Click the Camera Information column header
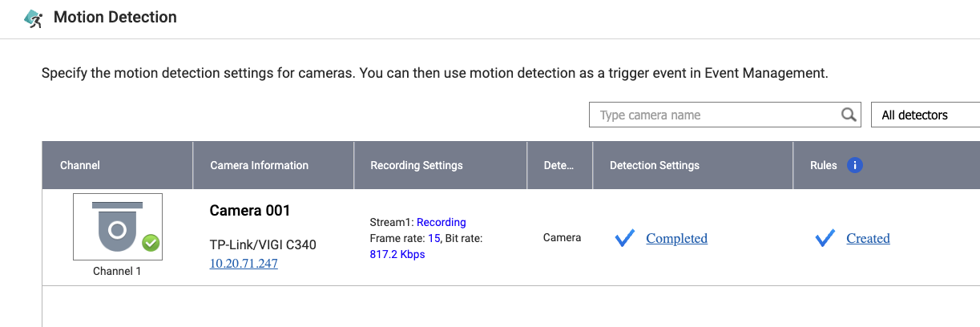 (x=259, y=165)
